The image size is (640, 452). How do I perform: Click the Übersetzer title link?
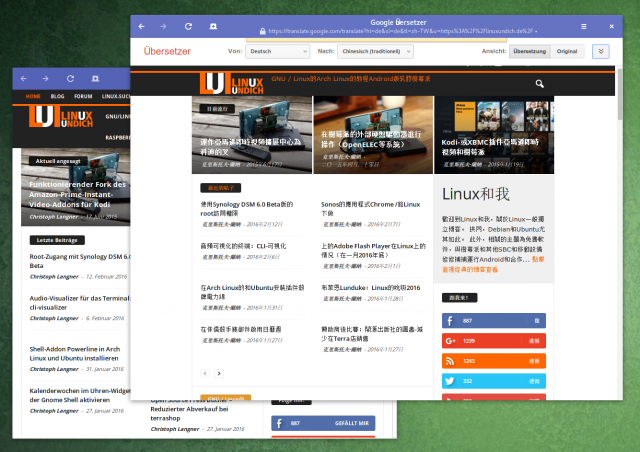point(167,51)
